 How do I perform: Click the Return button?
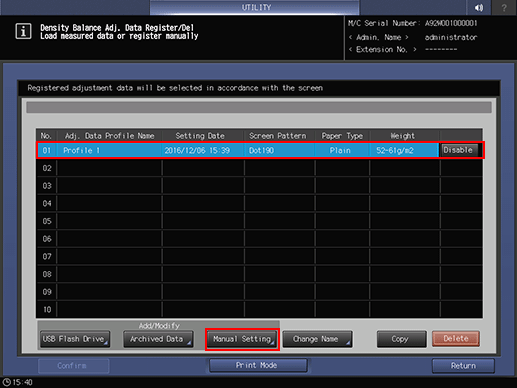463,366
